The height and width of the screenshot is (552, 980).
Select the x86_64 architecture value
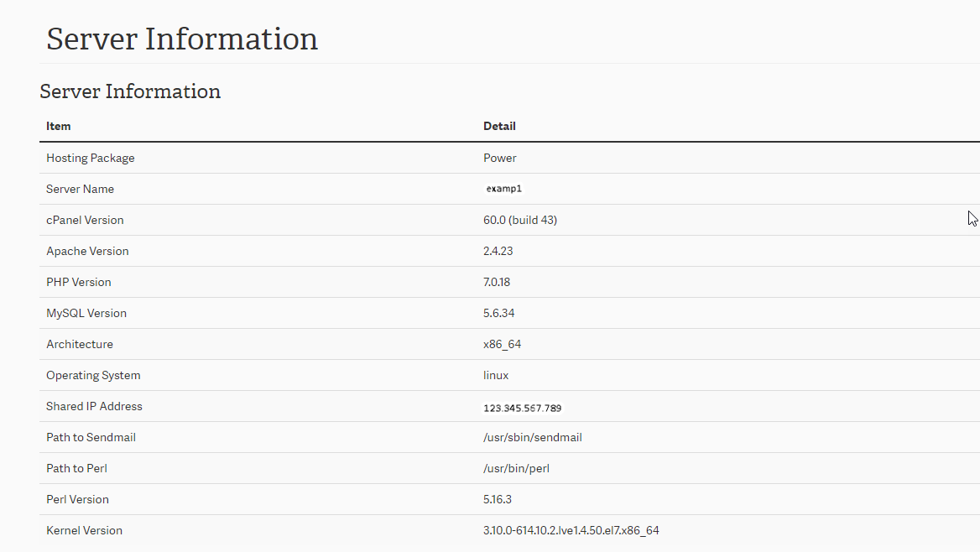click(503, 345)
